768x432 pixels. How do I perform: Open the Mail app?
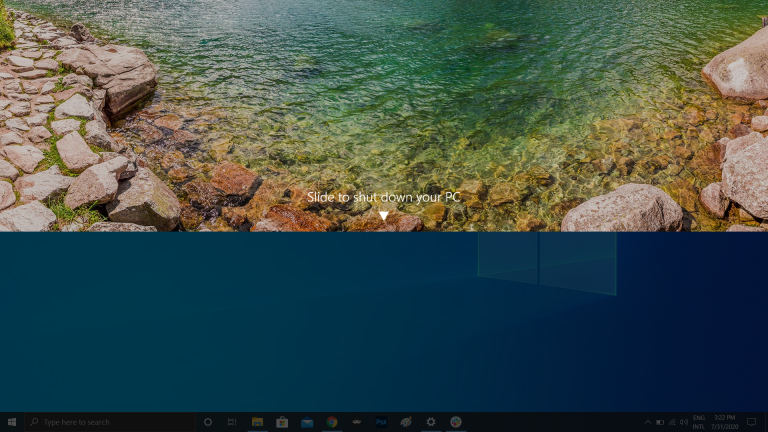307,422
